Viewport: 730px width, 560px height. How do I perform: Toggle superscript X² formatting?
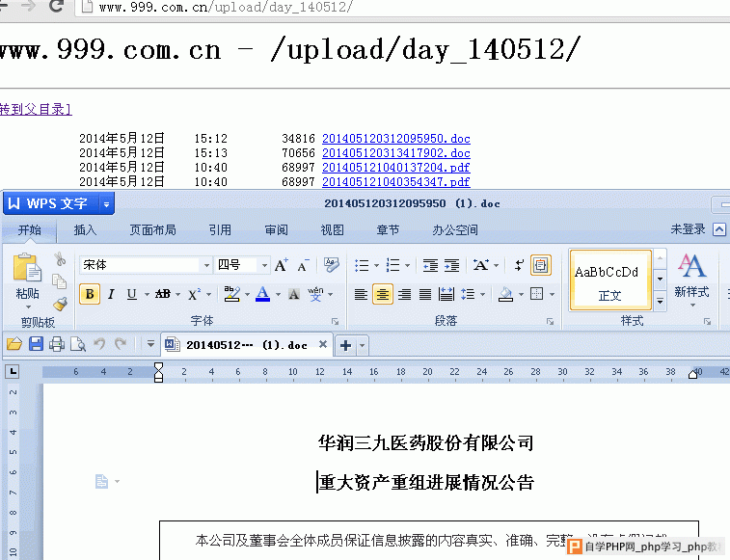tap(194, 294)
